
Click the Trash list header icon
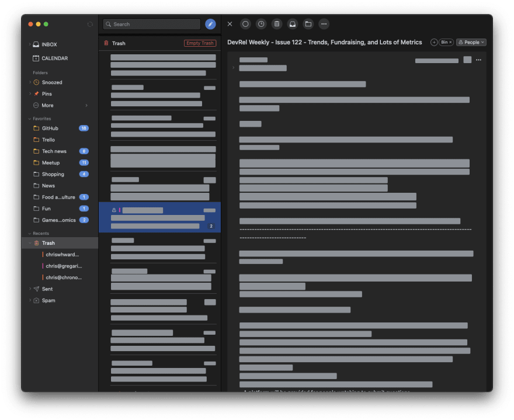(x=106, y=43)
